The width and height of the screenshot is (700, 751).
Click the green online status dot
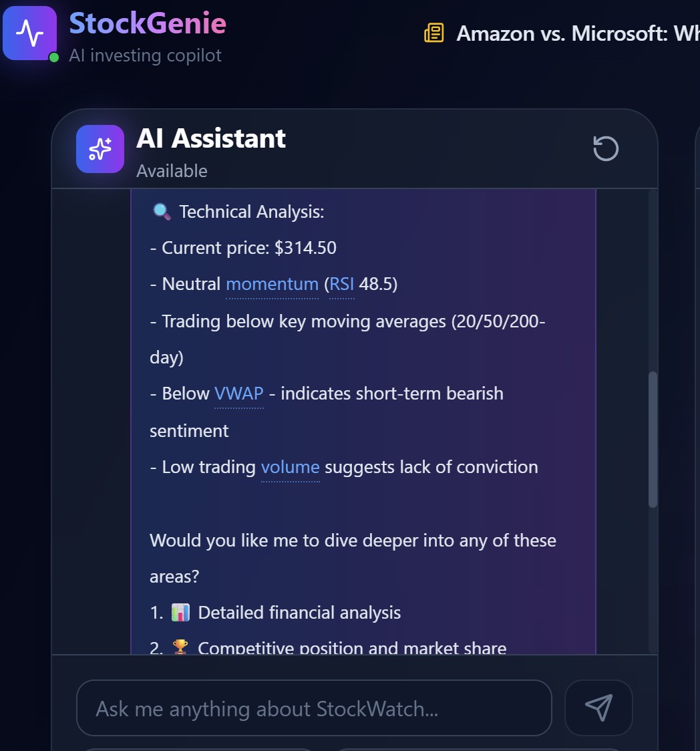tap(54, 57)
